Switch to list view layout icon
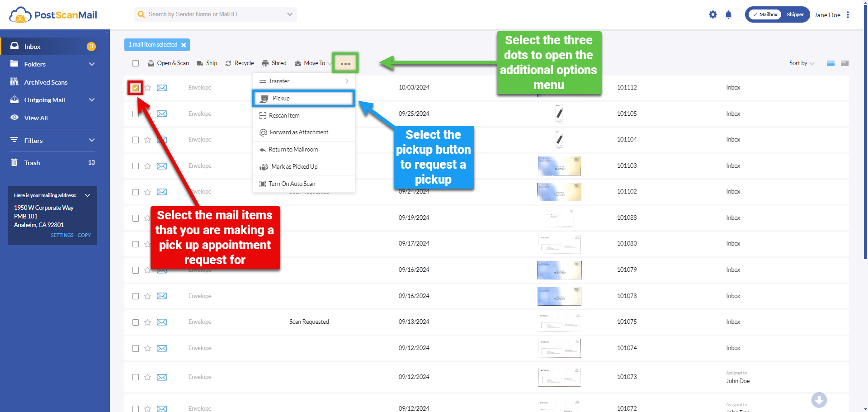 click(x=830, y=63)
